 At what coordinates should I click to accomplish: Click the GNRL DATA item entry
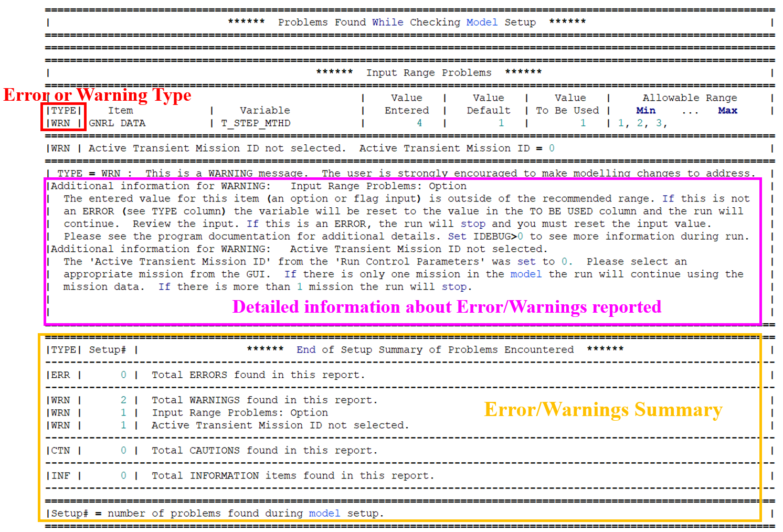[x=117, y=123]
